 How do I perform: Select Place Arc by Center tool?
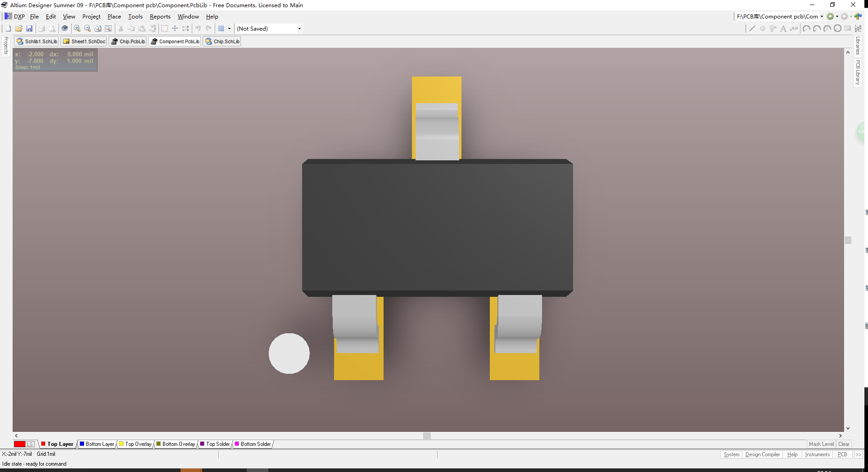806,28
